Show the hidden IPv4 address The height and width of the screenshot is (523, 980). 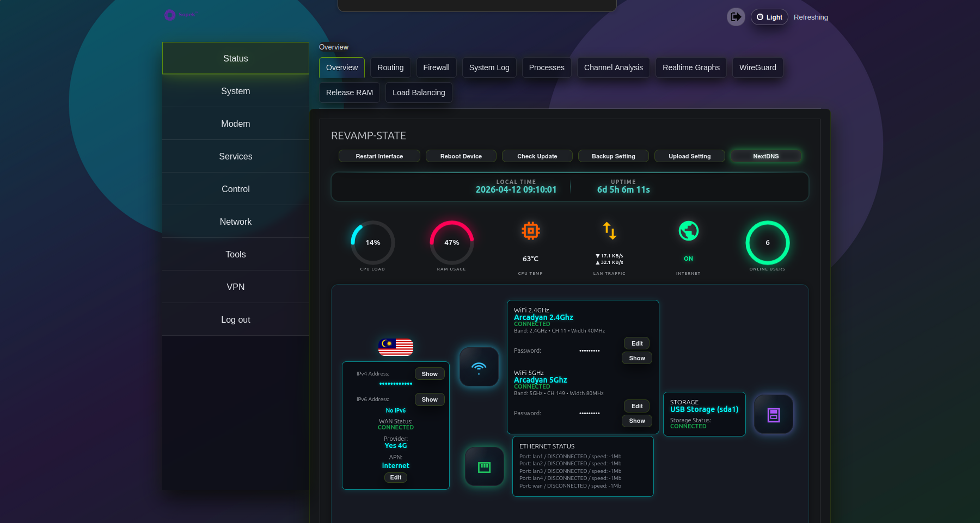click(430, 374)
